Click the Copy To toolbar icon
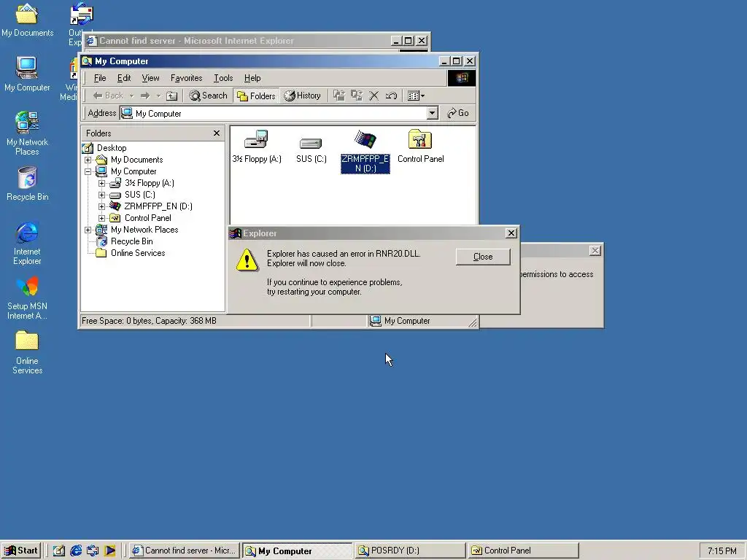 (x=356, y=96)
